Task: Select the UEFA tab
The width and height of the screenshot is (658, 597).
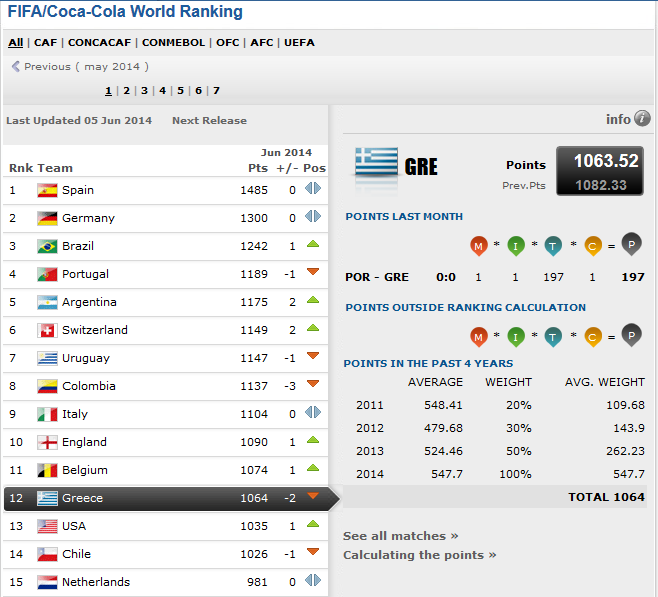Action: point(299,42)
